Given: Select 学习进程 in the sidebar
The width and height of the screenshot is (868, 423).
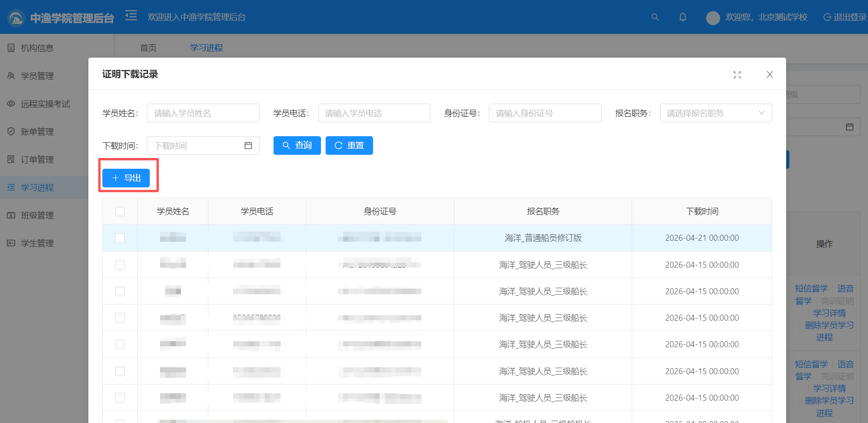Looking at the screenshot, I should (44, 187).
